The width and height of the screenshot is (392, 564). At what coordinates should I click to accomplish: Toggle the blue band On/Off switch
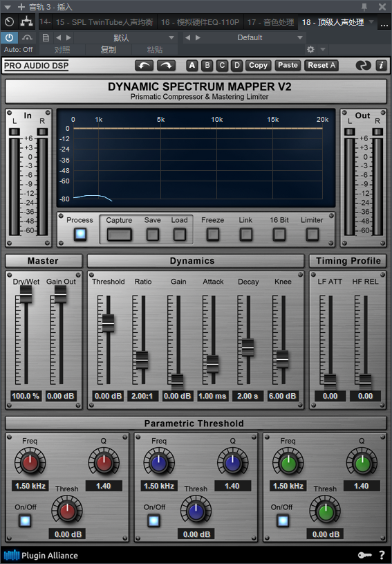pyautogui.click(x=153, y=520)
